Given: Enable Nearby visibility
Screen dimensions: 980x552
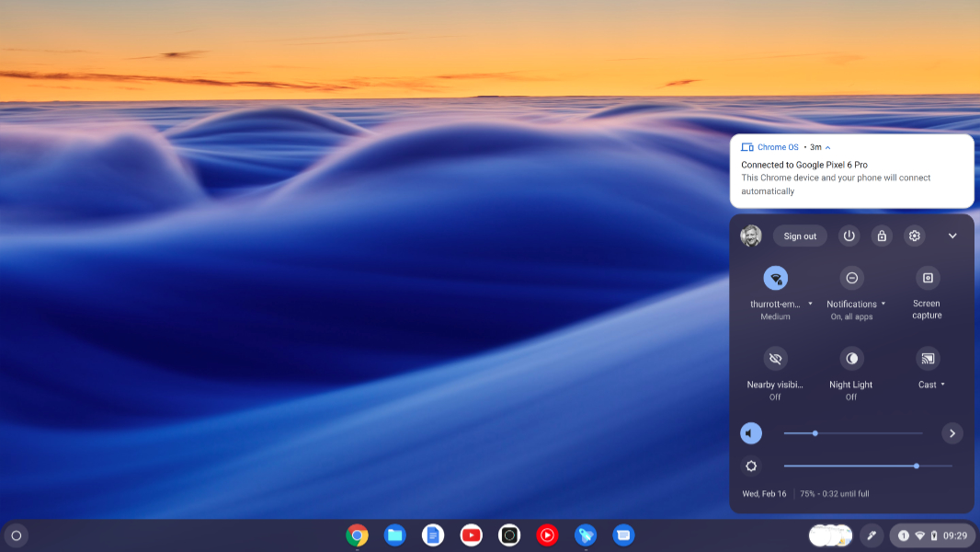Looking at the screenshot, I should [775, 359].
